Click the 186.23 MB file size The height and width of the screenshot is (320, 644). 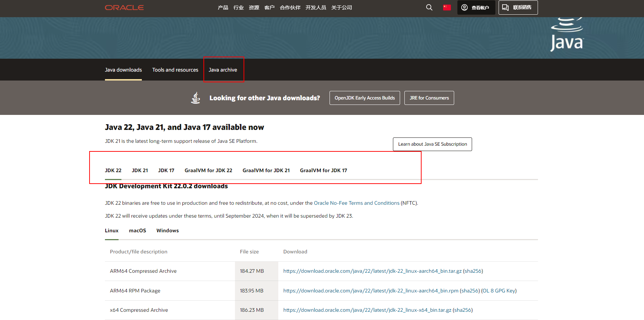click(x=252, y=310)
